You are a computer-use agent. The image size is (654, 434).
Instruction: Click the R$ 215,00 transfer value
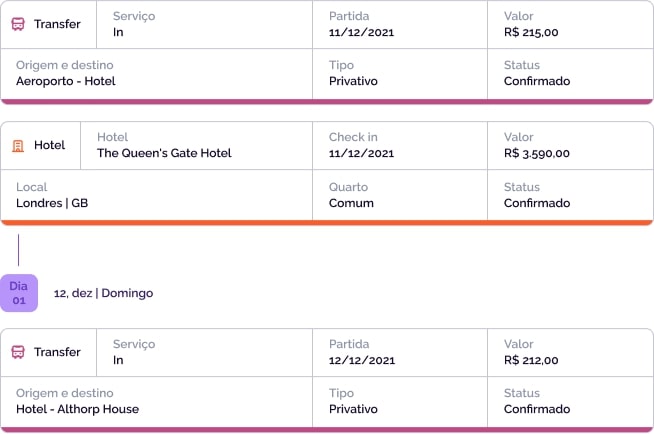pyautogui.click(x=531, y=32)
